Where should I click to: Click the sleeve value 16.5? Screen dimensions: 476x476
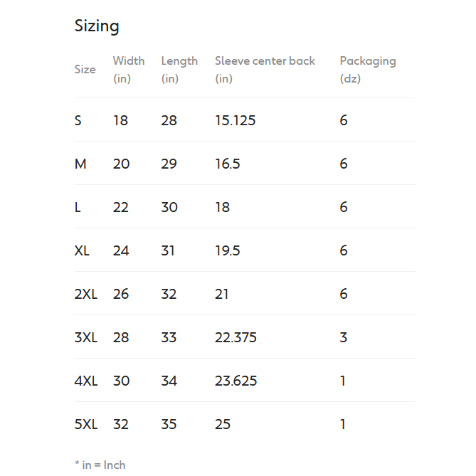228,164
